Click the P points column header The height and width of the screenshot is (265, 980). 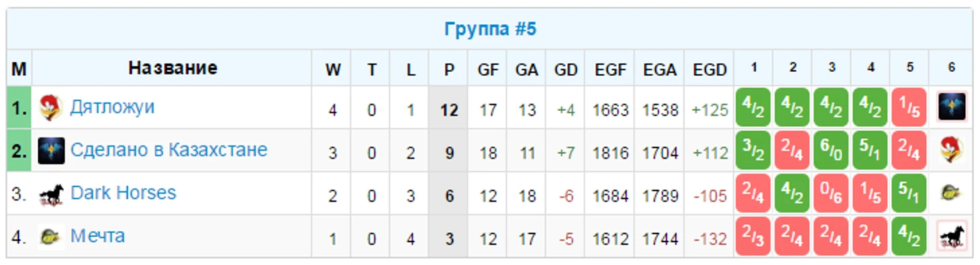[x=449, y=68]
